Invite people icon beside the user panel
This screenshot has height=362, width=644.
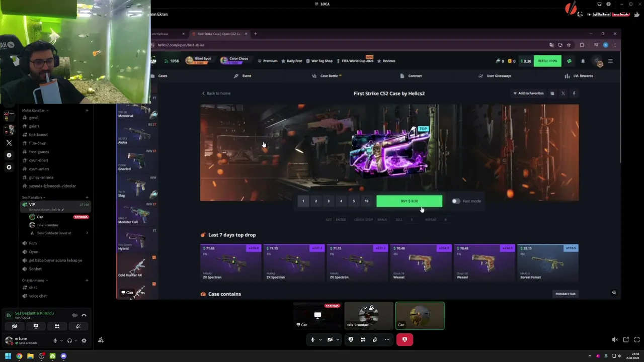tap(101, 340)
